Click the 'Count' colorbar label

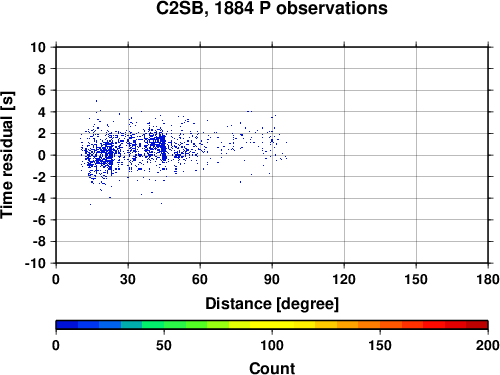coord(272,368)
